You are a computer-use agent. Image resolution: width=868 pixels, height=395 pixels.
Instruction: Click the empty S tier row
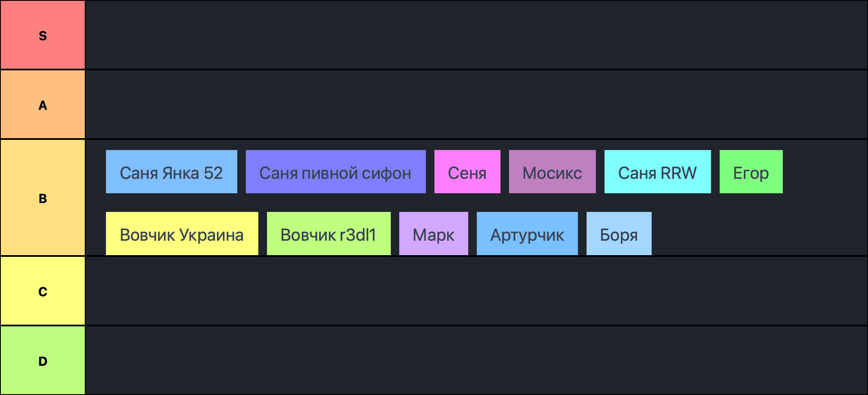[476, 35]
